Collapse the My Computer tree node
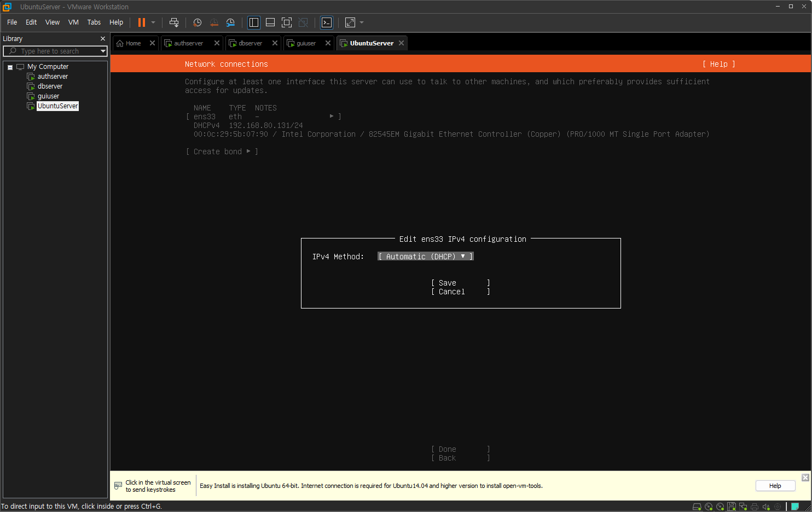The width and height of the screenshot is (812, 512). 10,67
